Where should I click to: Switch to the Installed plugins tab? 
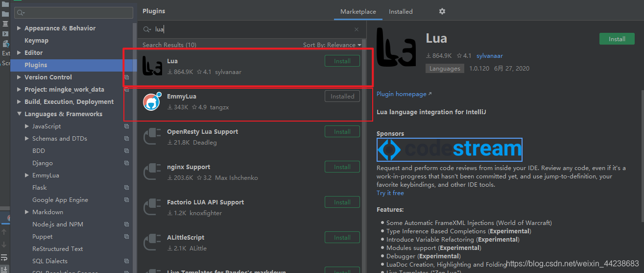click(401, 11)
